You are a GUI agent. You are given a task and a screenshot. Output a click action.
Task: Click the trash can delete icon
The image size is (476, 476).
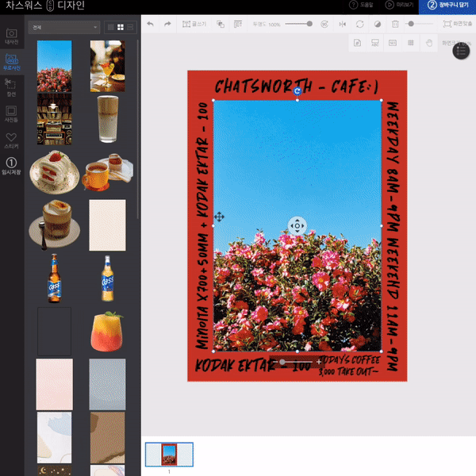(x=395, y=24)
